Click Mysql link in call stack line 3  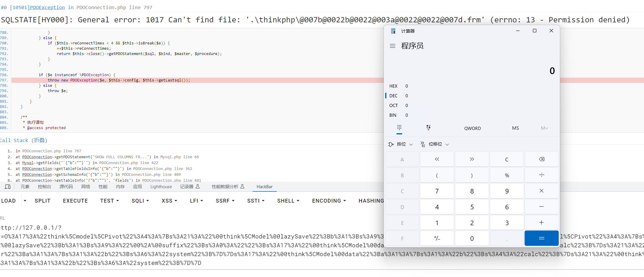[x=28, y=163]
